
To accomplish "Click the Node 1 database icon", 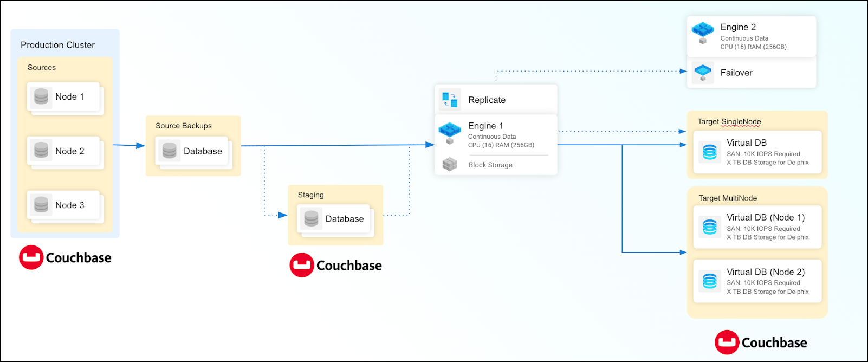I will tap(41, 97).
